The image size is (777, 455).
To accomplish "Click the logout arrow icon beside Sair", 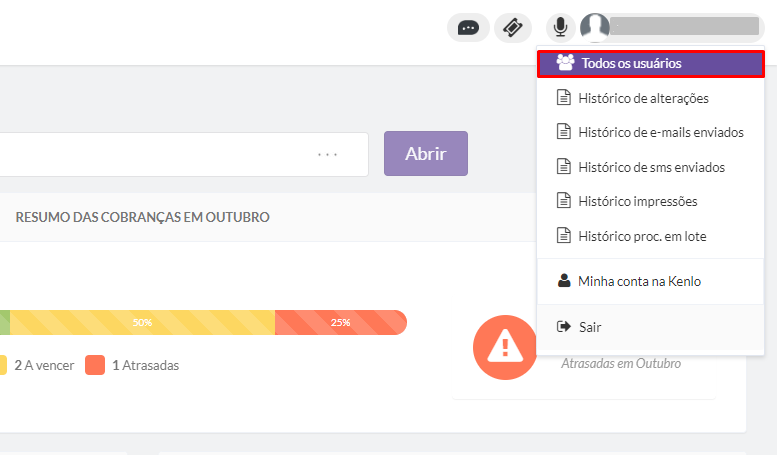I will (564, 327).
